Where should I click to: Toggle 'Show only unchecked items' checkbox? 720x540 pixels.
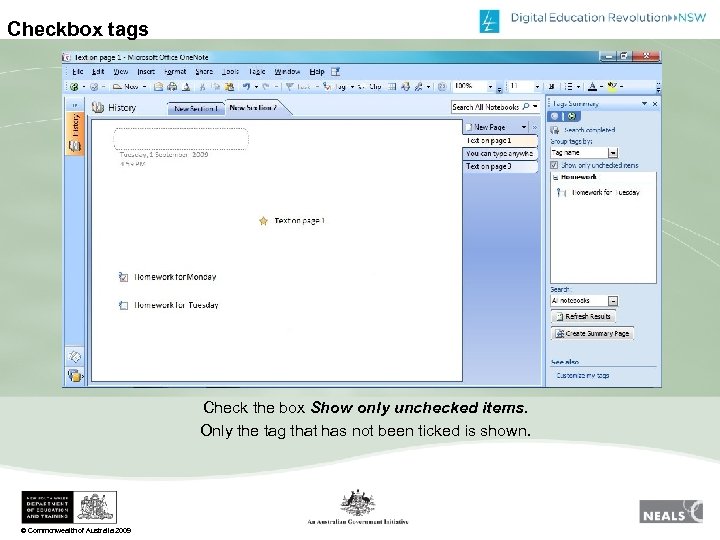tap(554, 165)
